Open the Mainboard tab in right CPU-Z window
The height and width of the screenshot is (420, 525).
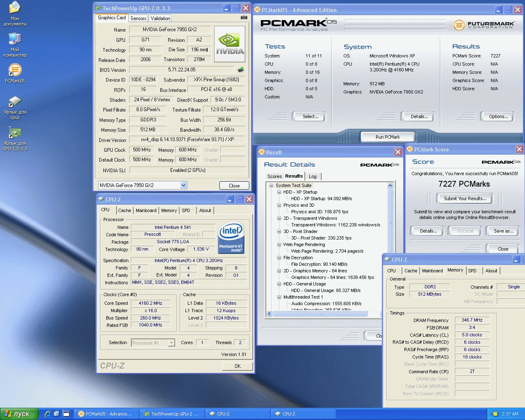[432, 271]
